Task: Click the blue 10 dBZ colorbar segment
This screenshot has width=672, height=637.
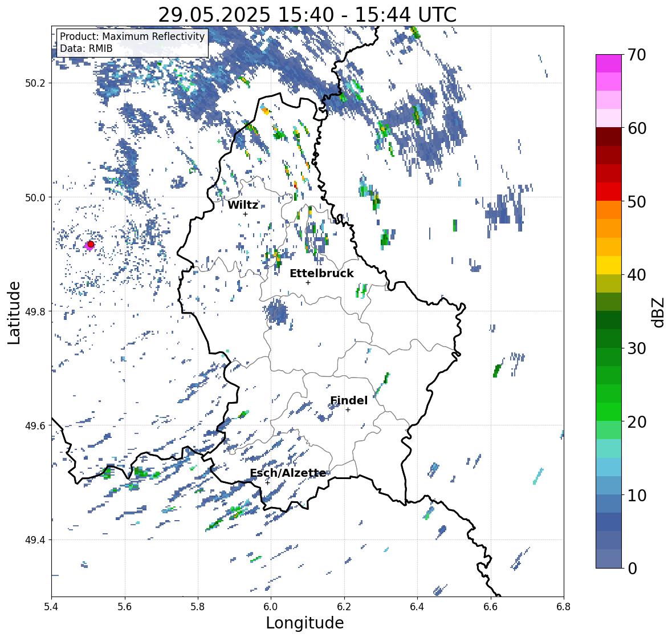Action: (x=609, y=485)
